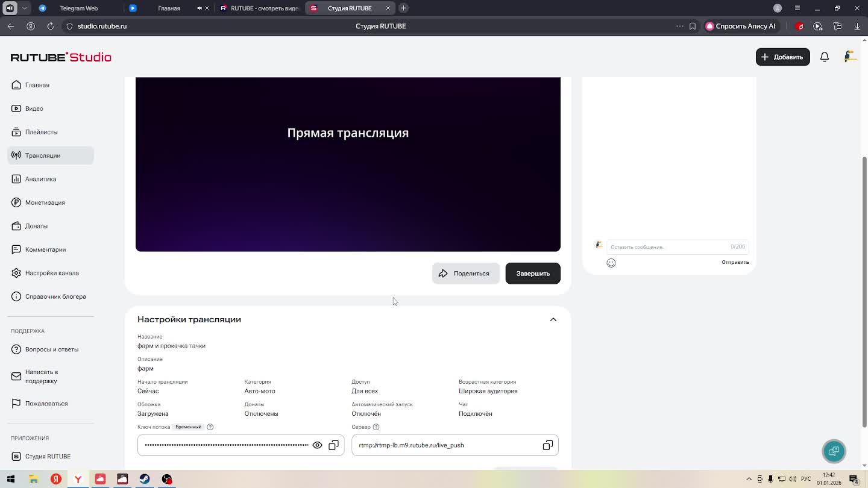868x488 pixels.
Task: Open Steam from the taskbar
Action: click(x=145, y=479)
